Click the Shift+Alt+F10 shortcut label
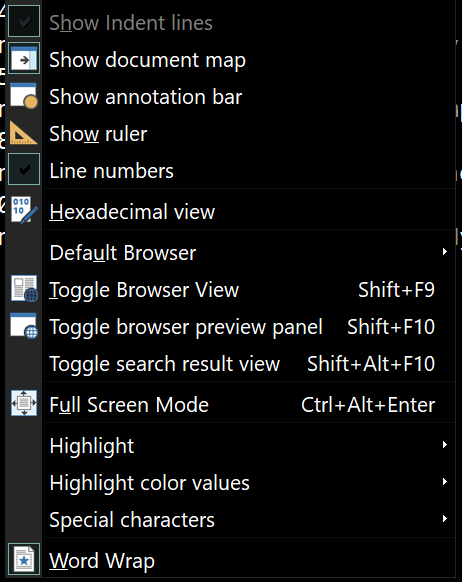The height and width of the screenshot is (582, 462). pyautogui.click(x=371, y=364)
